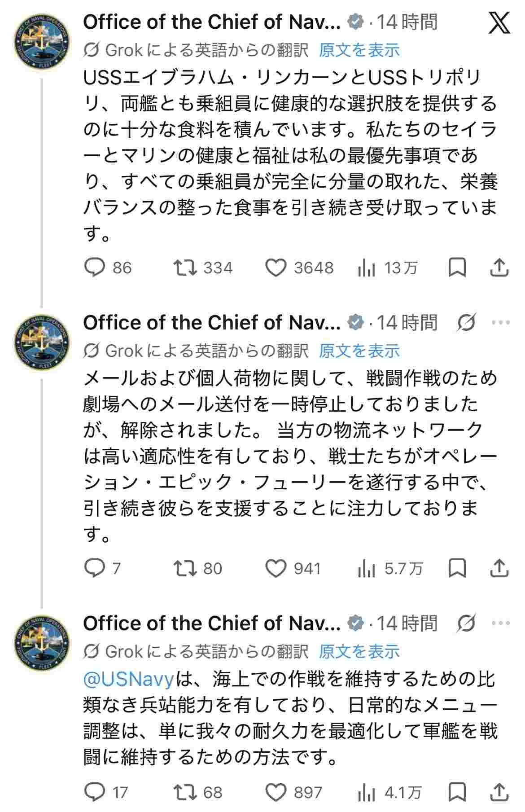Open the @USNavy mention link

(128, 680)
